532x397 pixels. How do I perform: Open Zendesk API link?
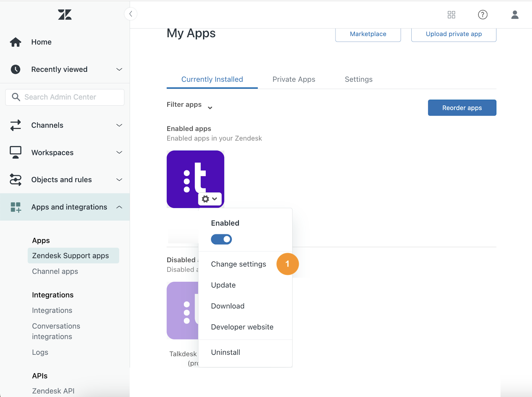pos(53,391)
